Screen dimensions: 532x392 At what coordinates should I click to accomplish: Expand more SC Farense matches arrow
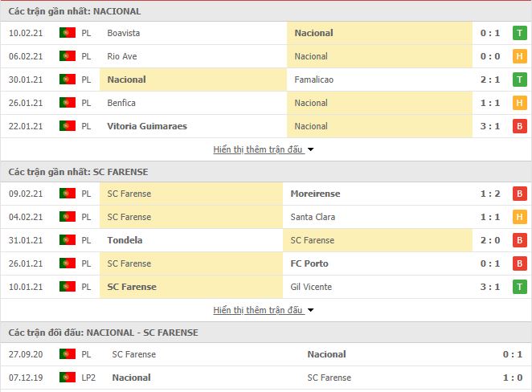click(x=310, y=310)
